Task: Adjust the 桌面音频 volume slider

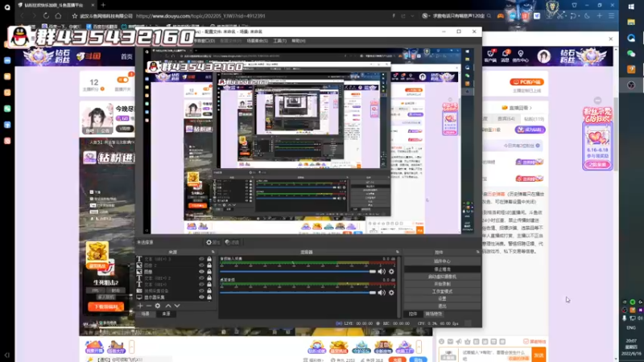Action: point(298,293)
